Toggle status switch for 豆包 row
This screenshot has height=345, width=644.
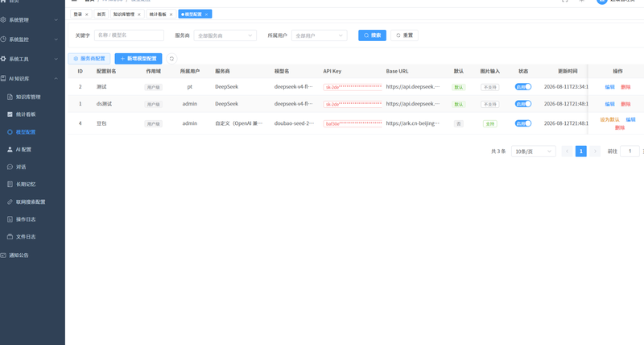tap(523, 123)
